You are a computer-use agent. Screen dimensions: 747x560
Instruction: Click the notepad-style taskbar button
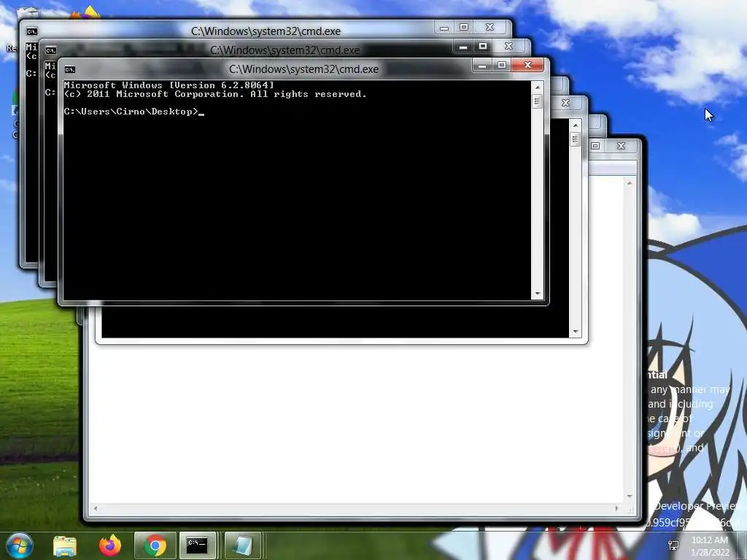click(242, 545)
